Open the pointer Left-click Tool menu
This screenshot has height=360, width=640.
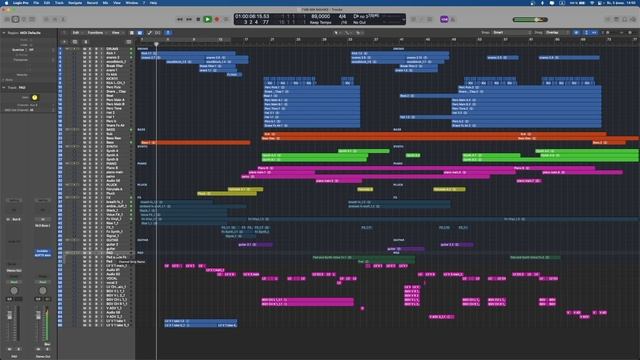tap(336, 33)
